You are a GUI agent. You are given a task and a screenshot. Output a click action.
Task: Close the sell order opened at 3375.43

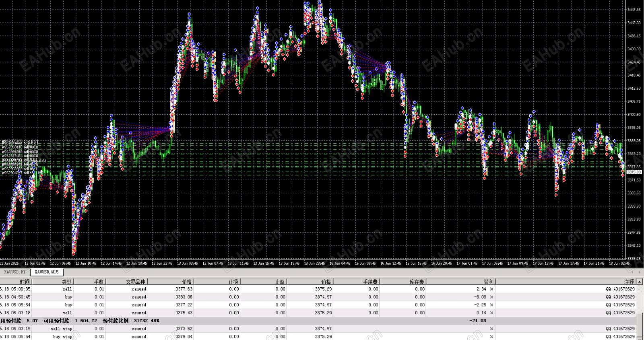[x=491, y=313]
